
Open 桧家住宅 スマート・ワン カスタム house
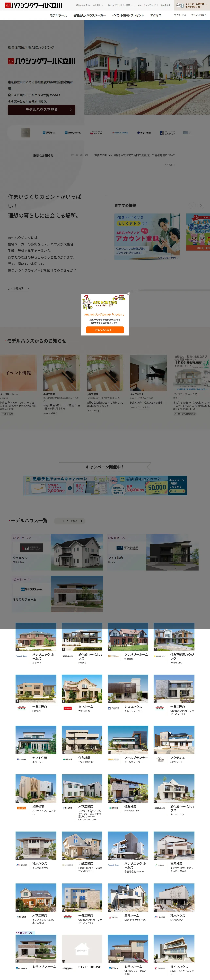tap(36, 795)
